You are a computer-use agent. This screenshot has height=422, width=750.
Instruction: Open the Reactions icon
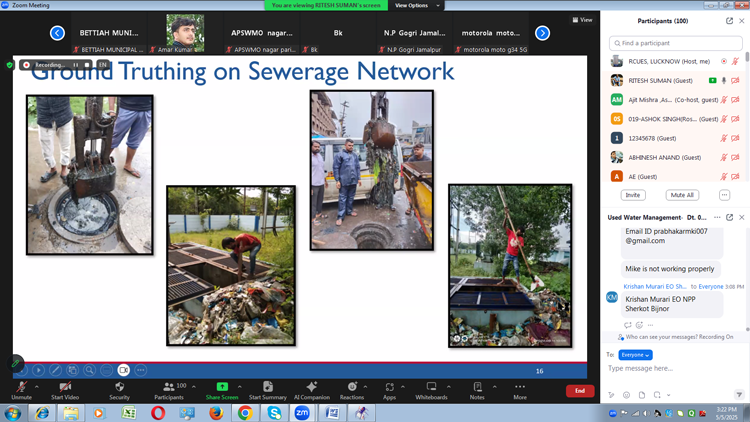[352, 387]
